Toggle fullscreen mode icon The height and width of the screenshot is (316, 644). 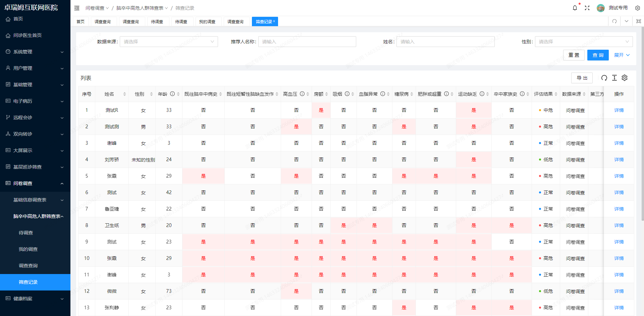587,8
